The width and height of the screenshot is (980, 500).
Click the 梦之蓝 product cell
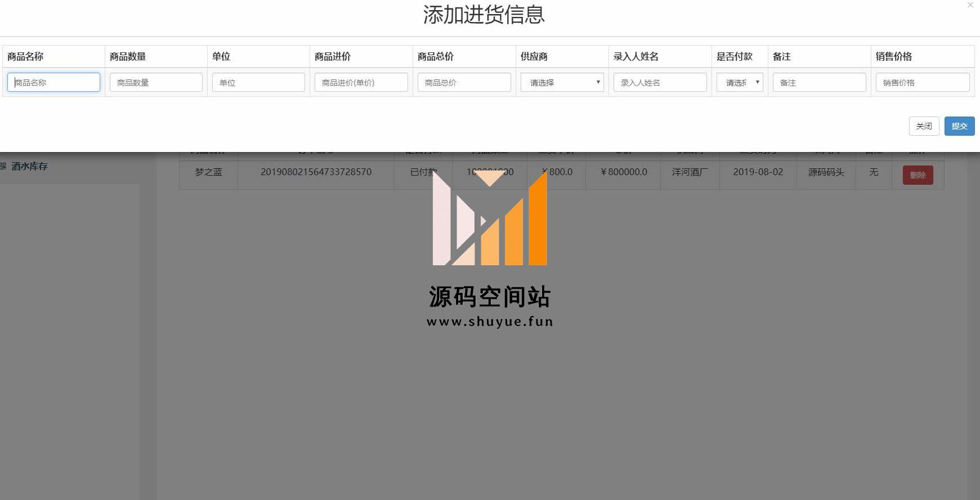coord(208,172)
